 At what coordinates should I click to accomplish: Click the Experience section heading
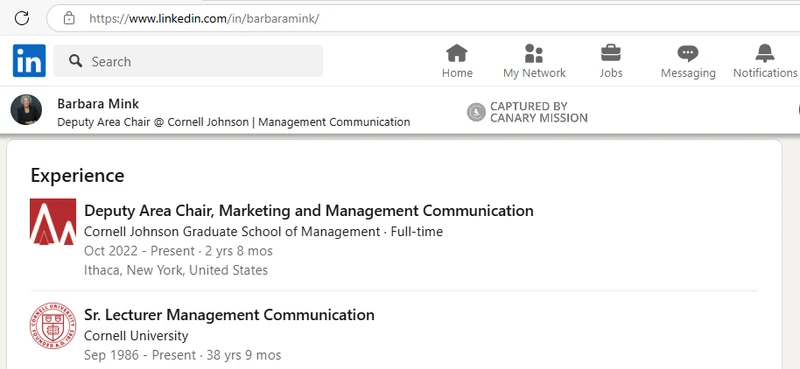(x=77, y=176)
